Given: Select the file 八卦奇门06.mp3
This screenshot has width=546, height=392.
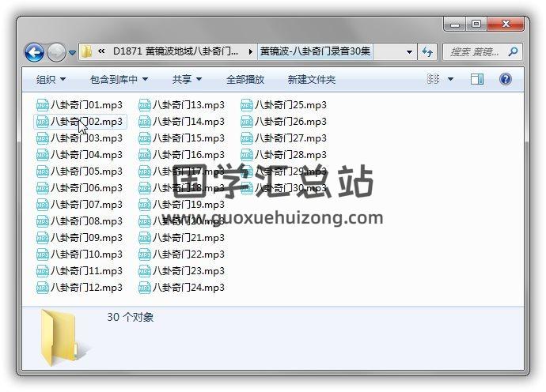Looking at the screenshot, I should (80, 188).
